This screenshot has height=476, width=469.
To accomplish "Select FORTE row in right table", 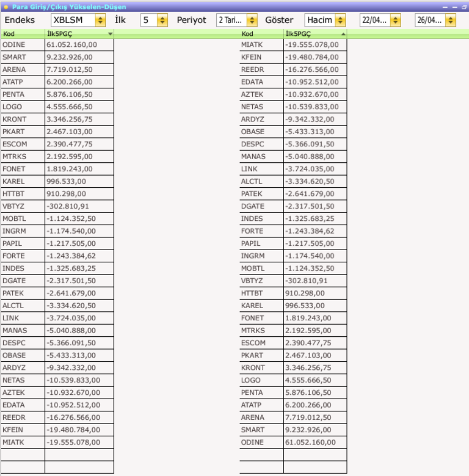I will [293, 231].
